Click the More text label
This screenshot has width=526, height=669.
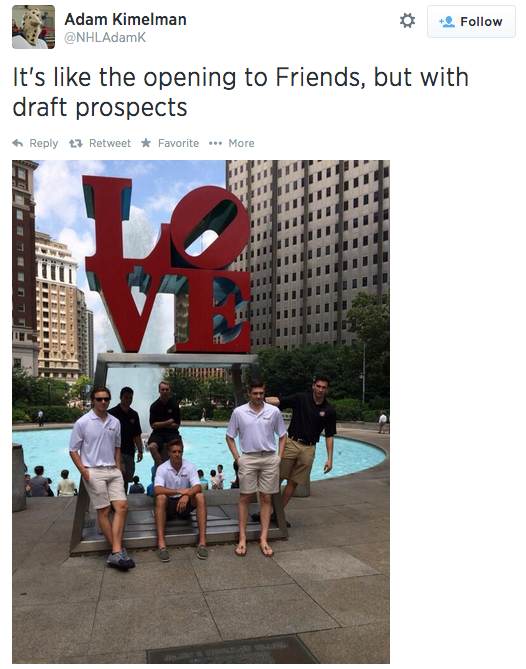241,143
